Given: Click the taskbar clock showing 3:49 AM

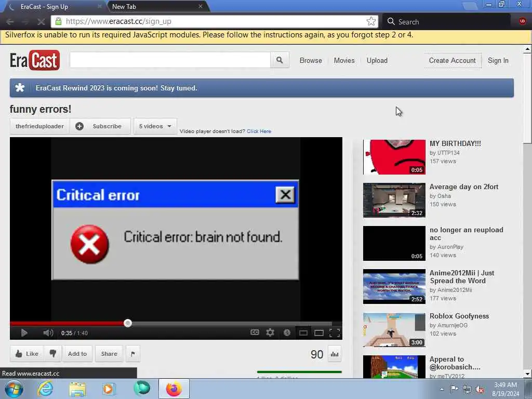Looking at the screenshot, I should (x=506, y=389).
